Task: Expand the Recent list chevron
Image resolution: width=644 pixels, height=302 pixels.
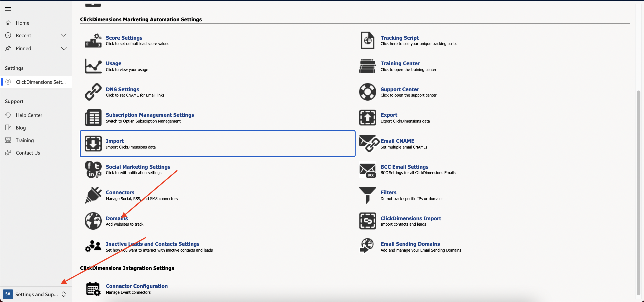Action: (x=64, y=35)
